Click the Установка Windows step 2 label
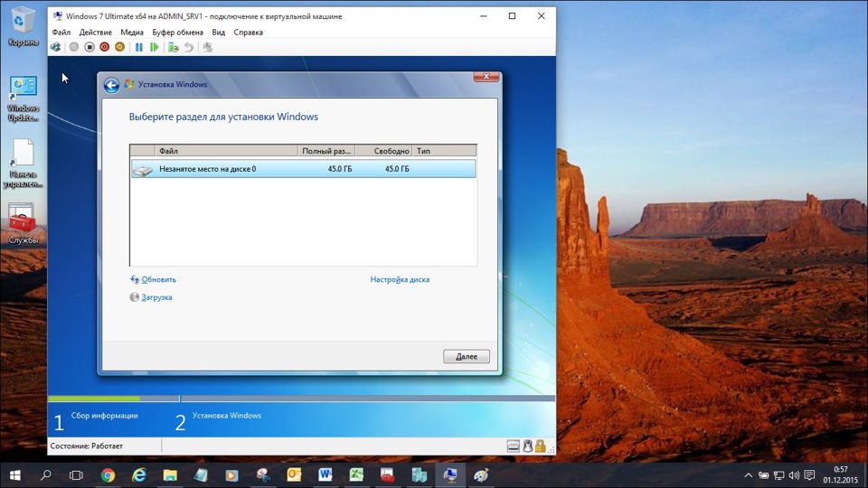The height and width of the screenshot is (488, 868). point(226,416)
